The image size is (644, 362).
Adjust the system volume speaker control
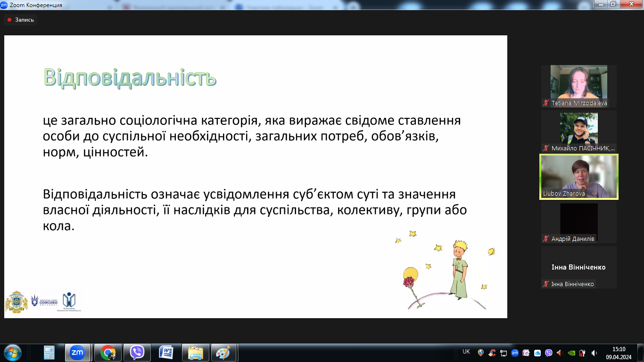593,353
